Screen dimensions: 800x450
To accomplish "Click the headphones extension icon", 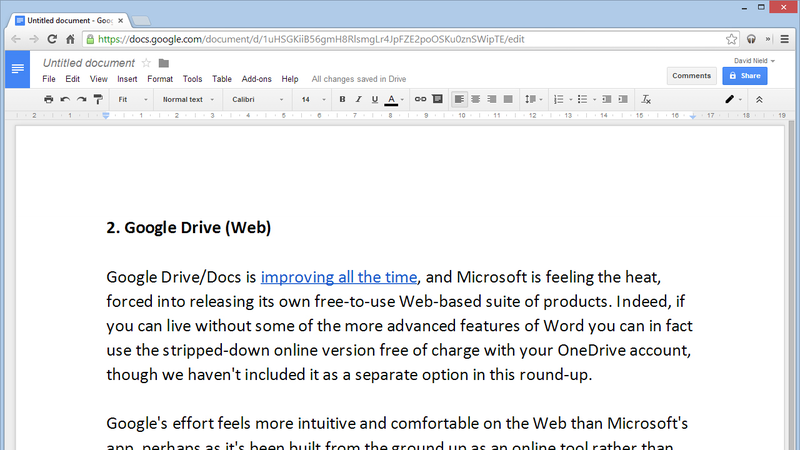I will [751, 39].
